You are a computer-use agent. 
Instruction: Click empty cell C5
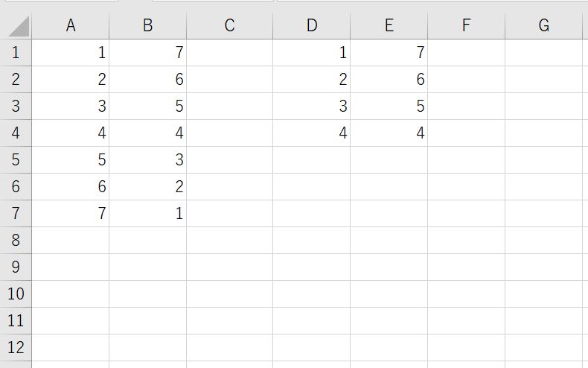[229, 159]
